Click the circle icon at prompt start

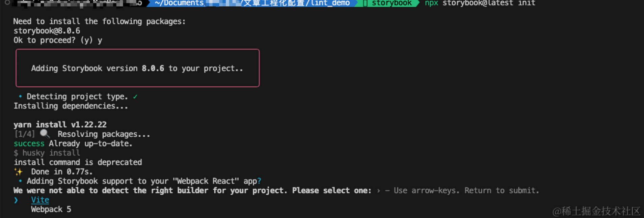pos(7,3)
